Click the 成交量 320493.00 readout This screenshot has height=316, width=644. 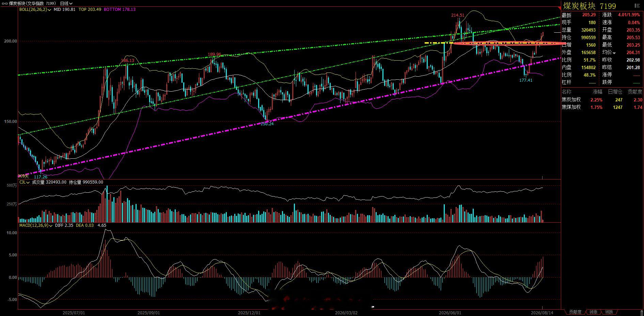49,182
